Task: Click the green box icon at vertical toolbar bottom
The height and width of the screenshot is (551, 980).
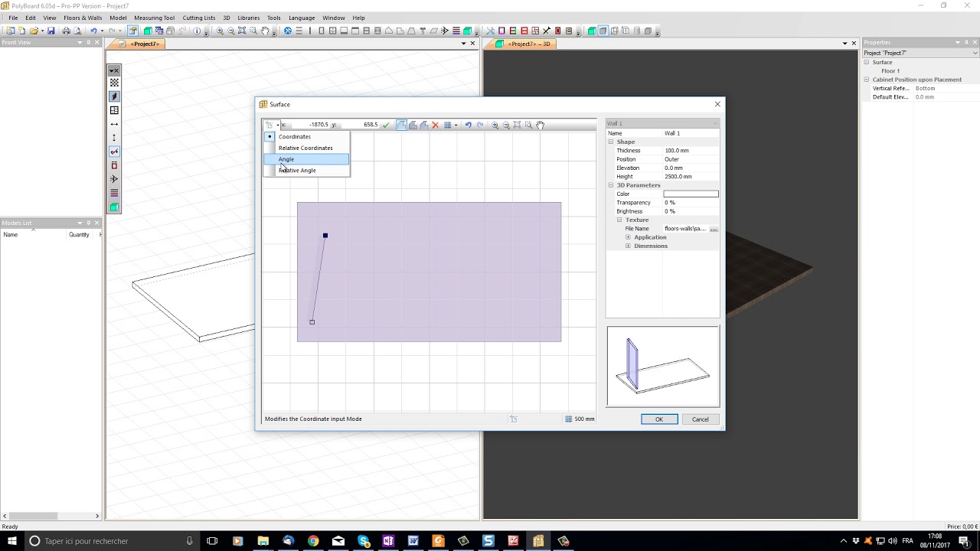Action: tap(114, 207)
